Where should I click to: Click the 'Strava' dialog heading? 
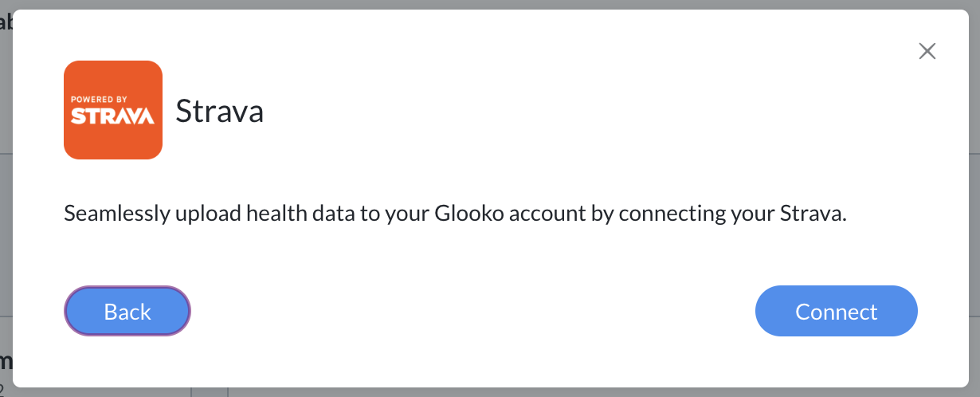pyautogui.click(x=219, y=111)
